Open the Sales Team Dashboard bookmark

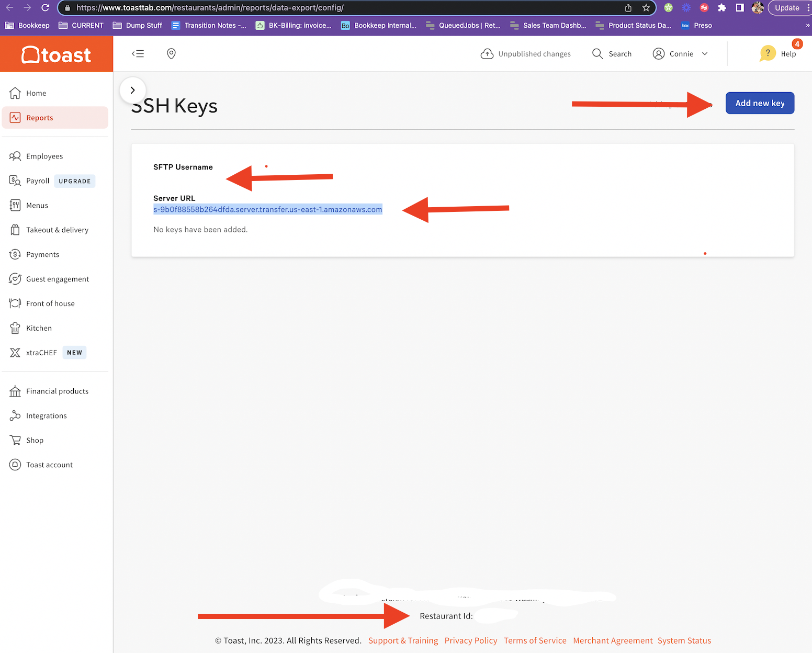pyautogui.click(x=548, y=25)
